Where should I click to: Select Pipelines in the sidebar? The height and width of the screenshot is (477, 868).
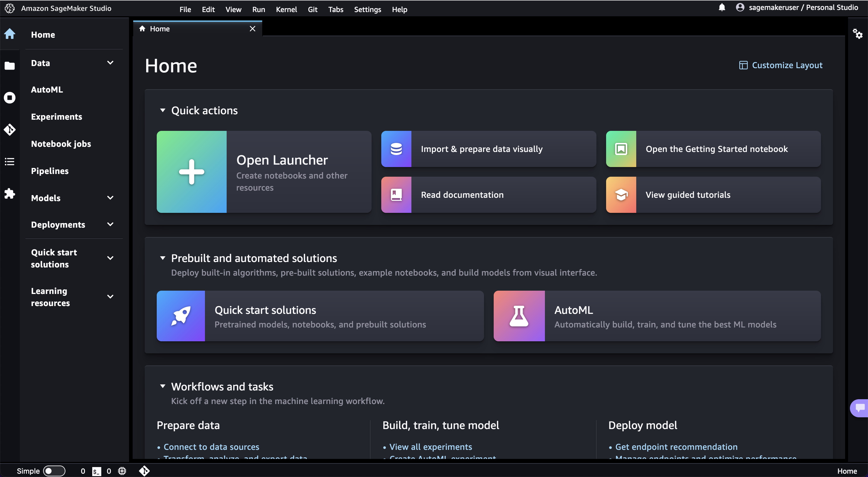click(x=49, y=171)
